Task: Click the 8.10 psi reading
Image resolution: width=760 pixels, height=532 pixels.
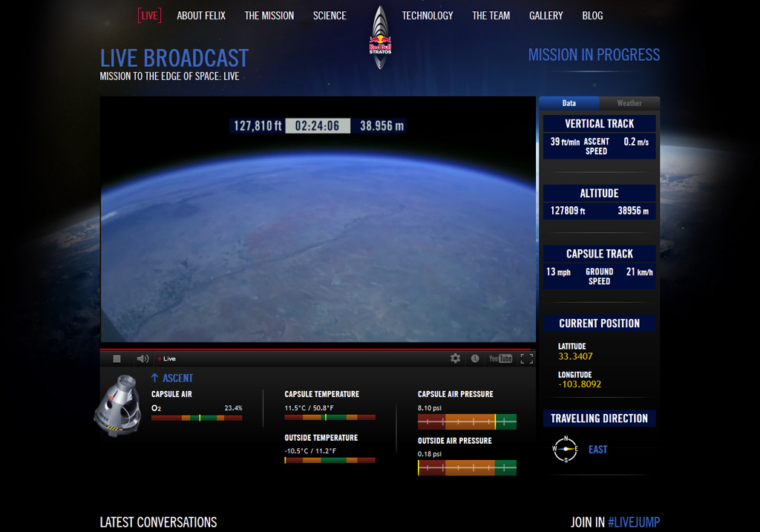Action: coord(430,408)
